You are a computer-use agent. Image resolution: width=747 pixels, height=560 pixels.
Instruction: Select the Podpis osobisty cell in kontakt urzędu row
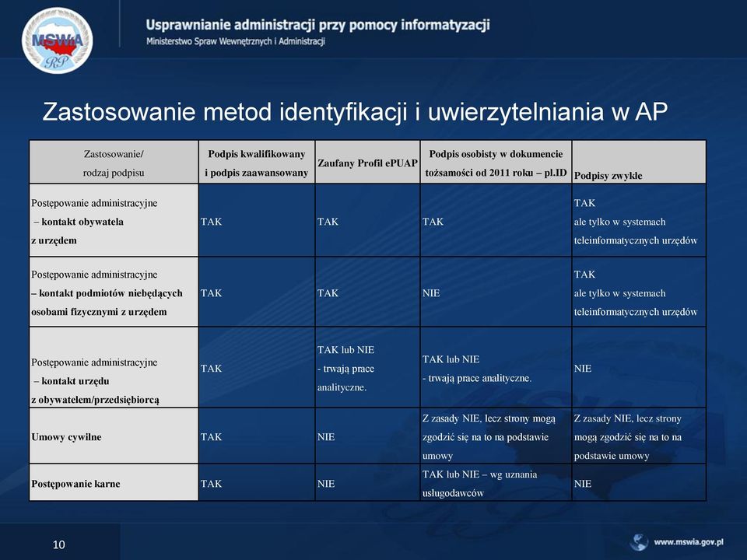tap(496, 367)
